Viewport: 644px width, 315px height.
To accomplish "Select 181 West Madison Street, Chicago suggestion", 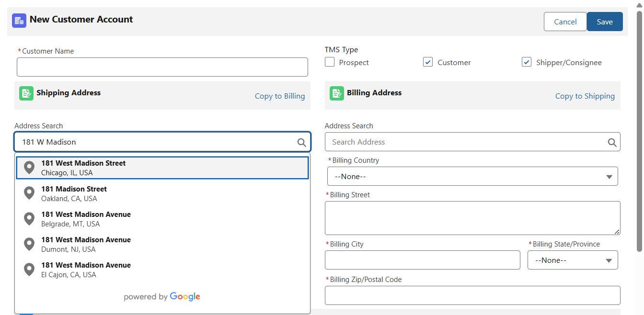I will click(x=162, y=168).
